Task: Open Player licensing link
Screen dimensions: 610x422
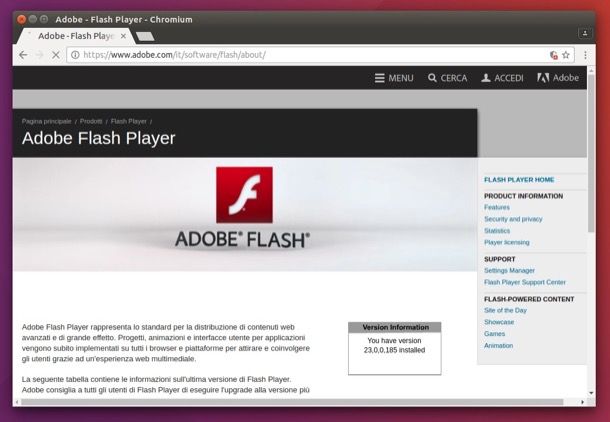Action: (507, 242)
